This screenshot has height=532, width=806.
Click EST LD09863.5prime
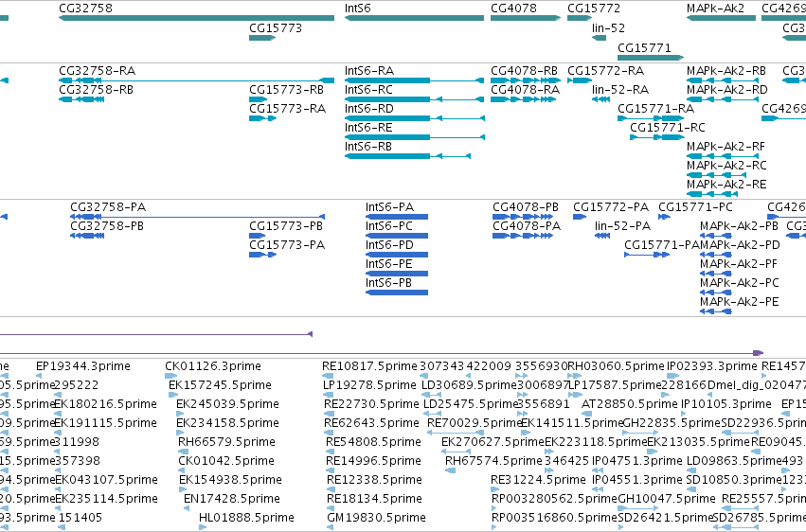point(736,461)
